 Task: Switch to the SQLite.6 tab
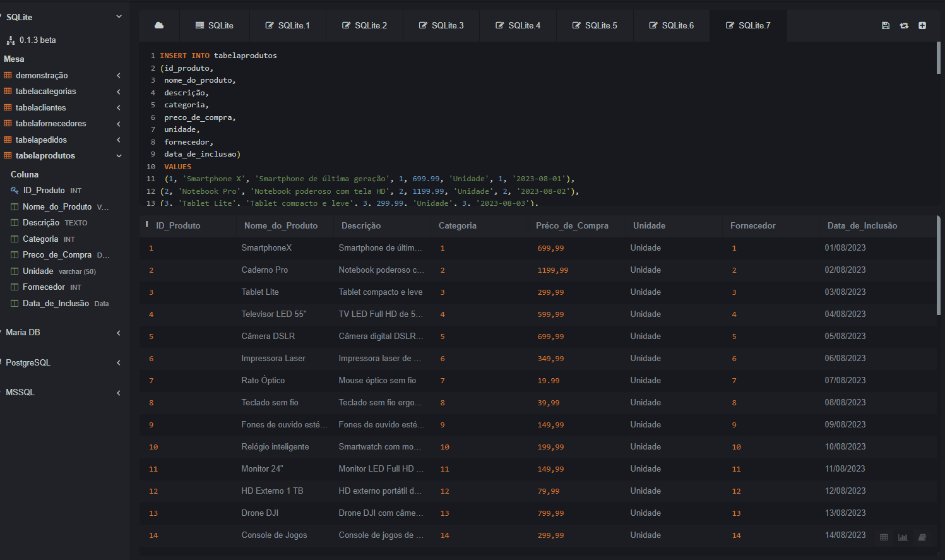tap(672, 25)
